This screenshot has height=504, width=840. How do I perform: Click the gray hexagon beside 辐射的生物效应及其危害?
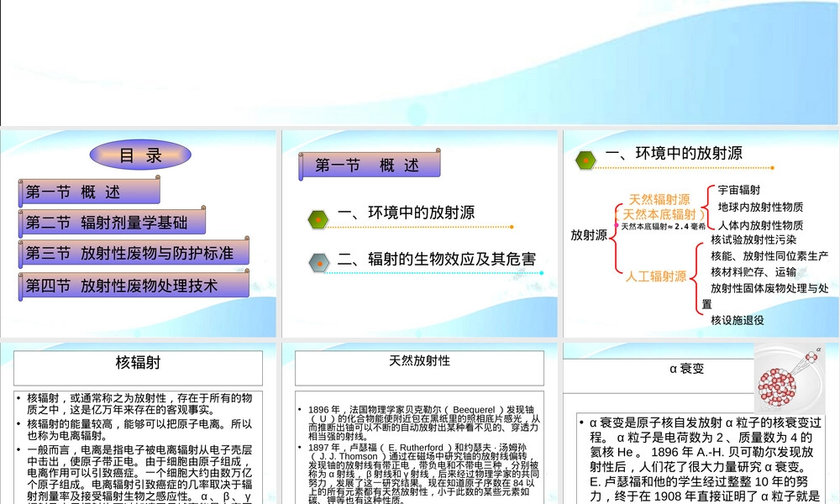(x=319, y=262)
